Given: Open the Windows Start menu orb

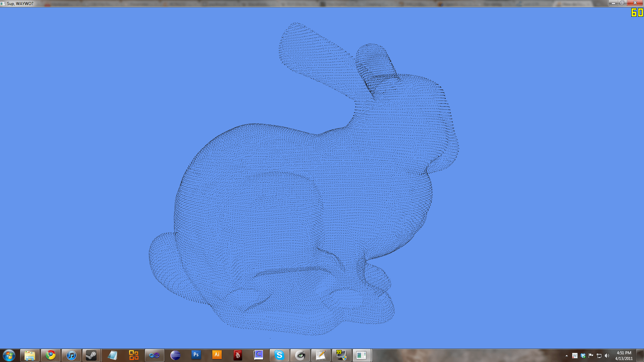Looking at the screenshot, I should click(x=9, y=355).
